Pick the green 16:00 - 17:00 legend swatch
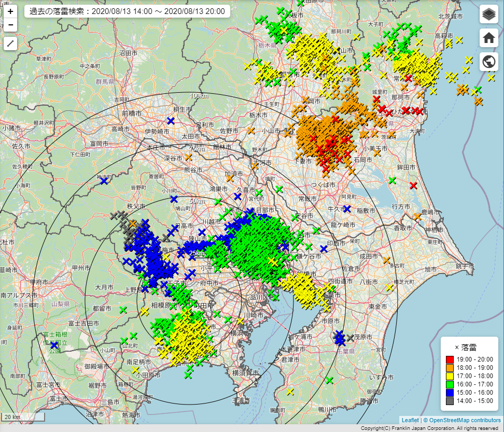Viewport: 504px width, 432px height. click(x=450, y=384)
